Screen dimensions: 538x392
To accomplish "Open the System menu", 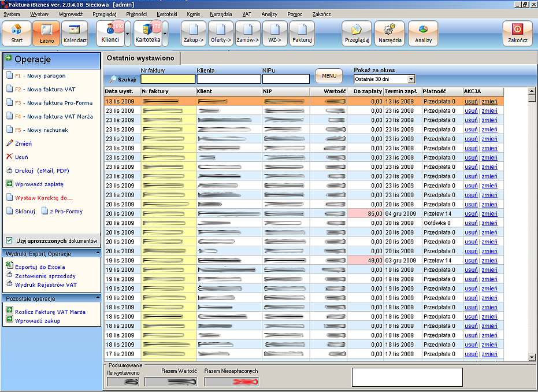I will 12,14.
